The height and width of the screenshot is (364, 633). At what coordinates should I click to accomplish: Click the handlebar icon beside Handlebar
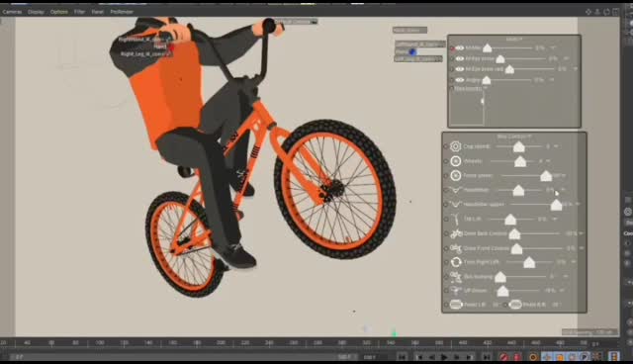[455, 190]
